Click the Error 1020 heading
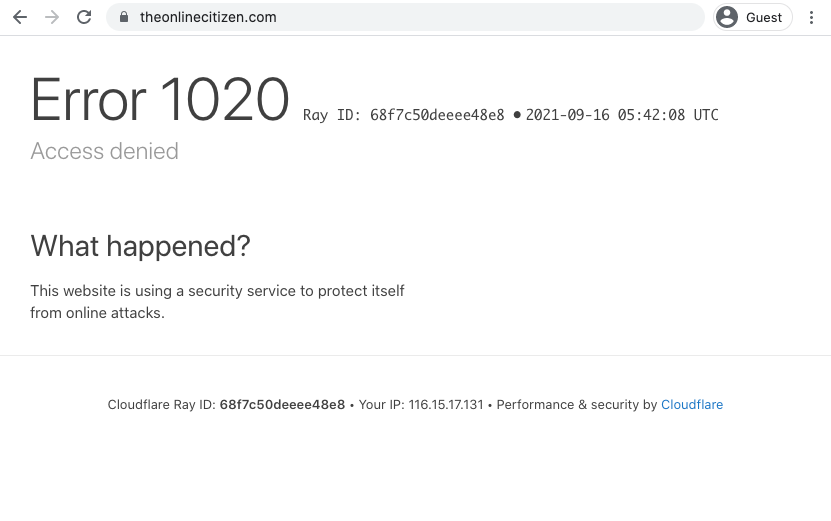 click(160, 100)
